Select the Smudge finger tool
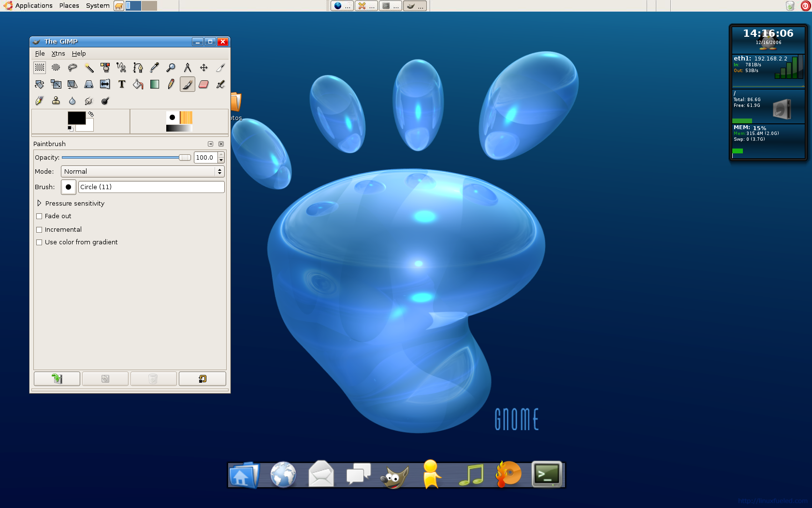 [x=89, y=101]
